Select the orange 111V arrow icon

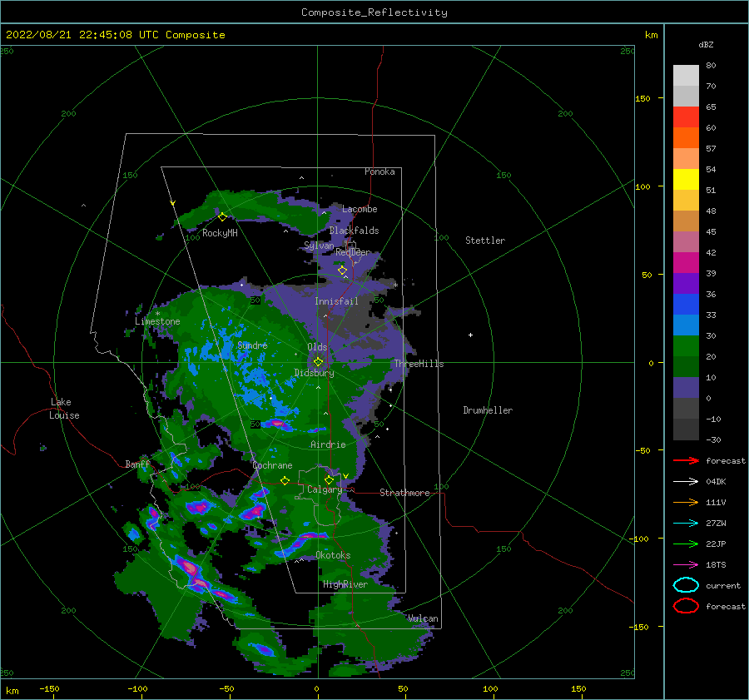(x=686, y=502)
